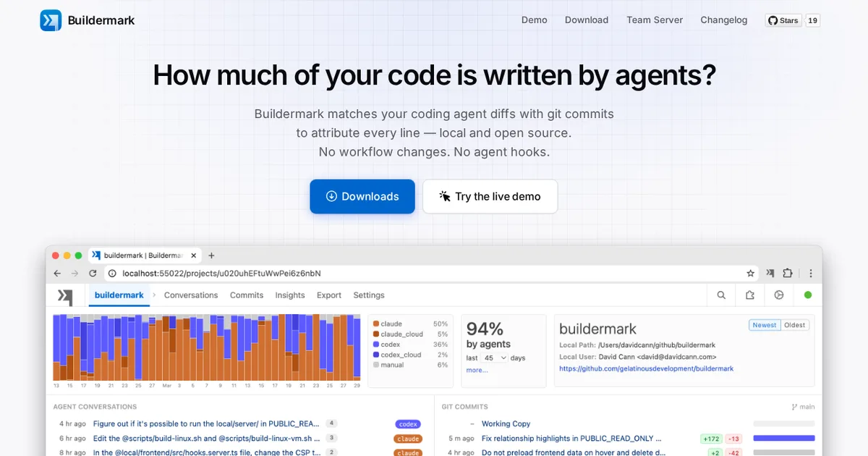This screenshot has height=456, width=868.
Task: Click the Buildermark extension icon in browser toolbar
Action: coord(770,274)
